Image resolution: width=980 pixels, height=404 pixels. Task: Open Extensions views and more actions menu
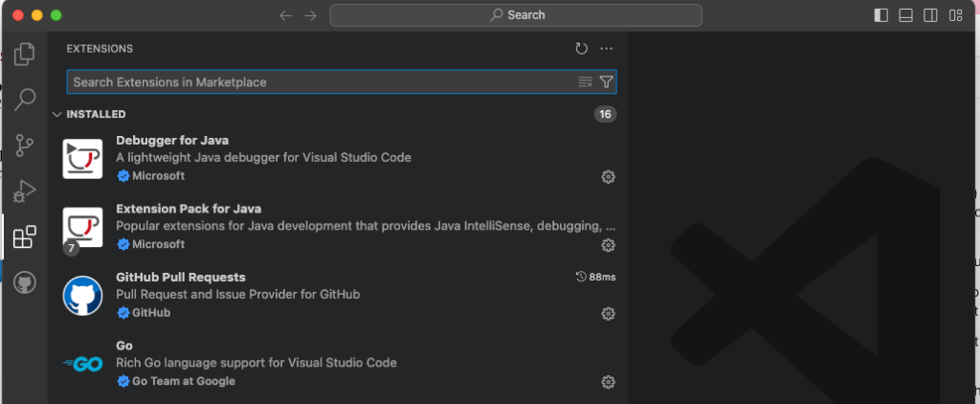pyautogui.click(x=606, y=49)
